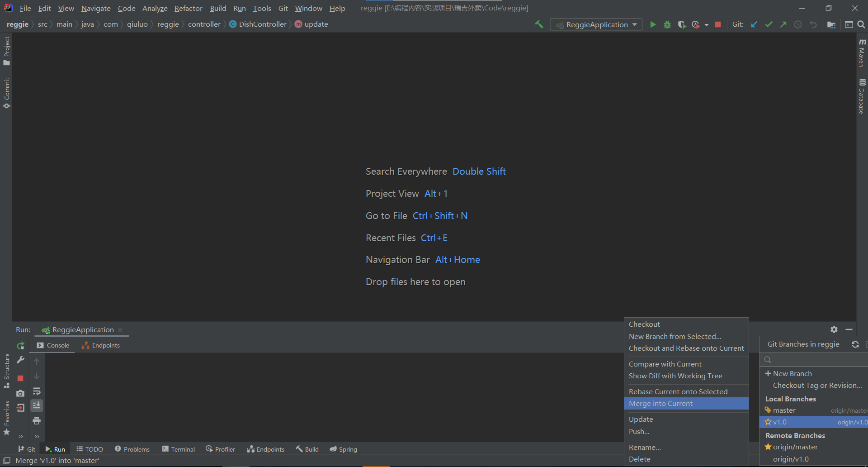The image size is (868, 467).
Task: Open the Problems tool window tab
Action: 132,449
